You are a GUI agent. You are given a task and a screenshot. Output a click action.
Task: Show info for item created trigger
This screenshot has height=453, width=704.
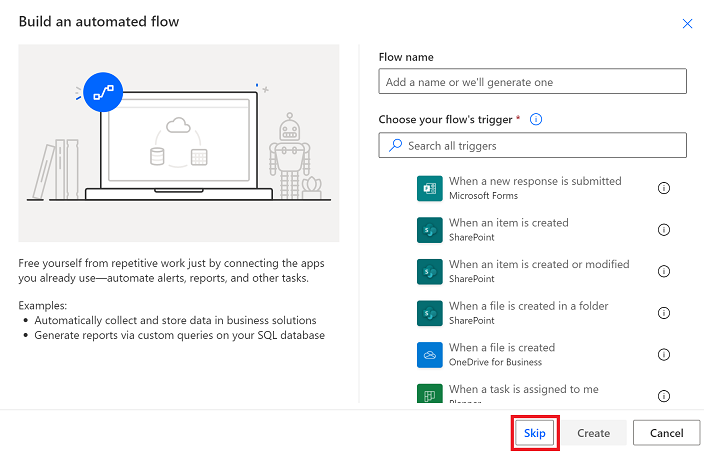pyautogui.click(x=664, y=230)
